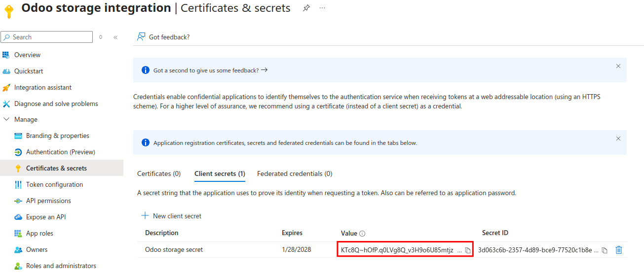
Task: Click New client secret button
Action: 171,216
